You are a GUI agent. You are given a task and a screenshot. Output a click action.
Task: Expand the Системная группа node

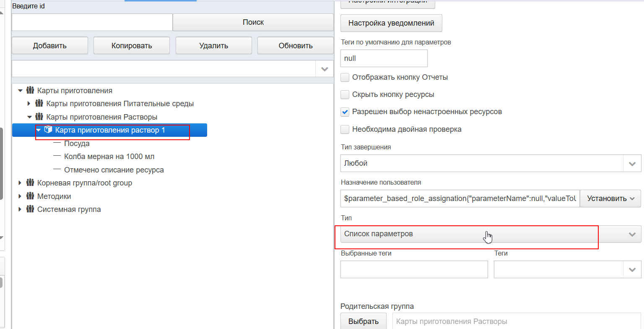pos(20,209)
